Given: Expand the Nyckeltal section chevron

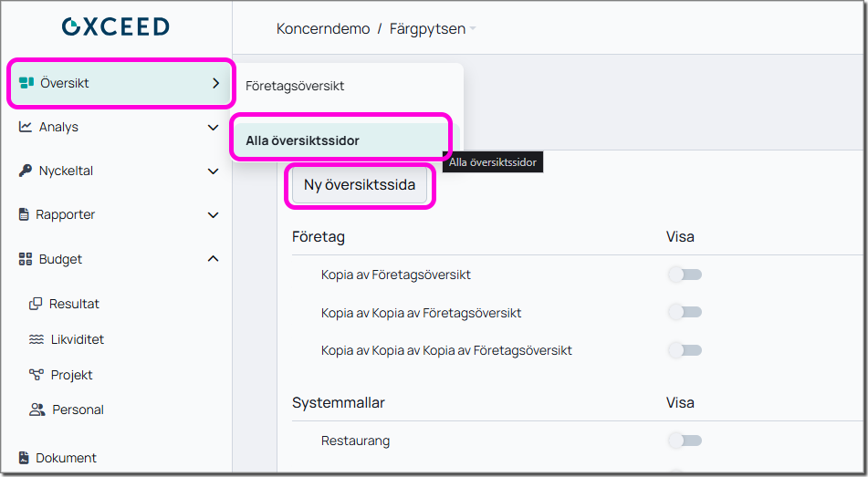Looking at the screenshot, I should tap(213, 171).
